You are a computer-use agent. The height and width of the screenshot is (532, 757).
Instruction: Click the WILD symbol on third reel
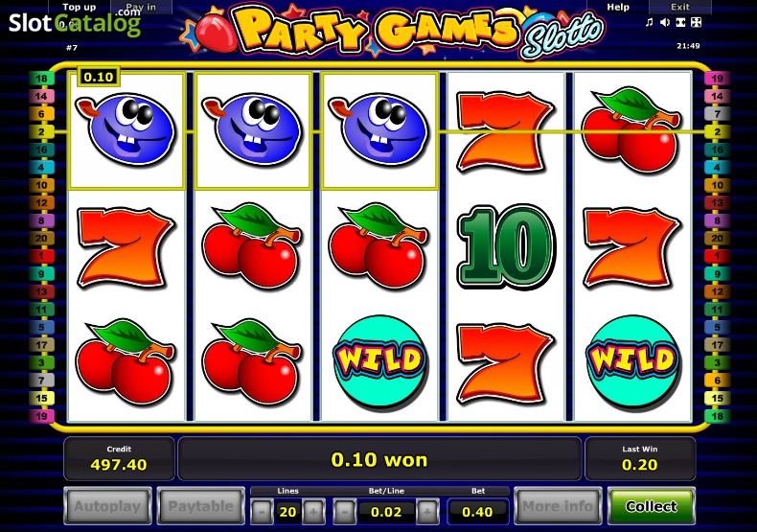[379, 360]
